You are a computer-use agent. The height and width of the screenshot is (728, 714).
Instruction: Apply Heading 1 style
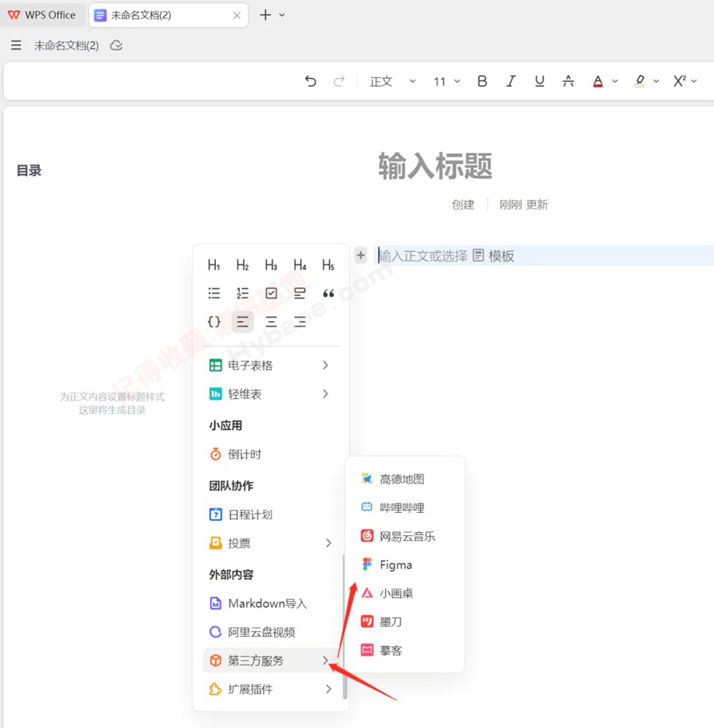pyautogui.click(x=214, y=265)
